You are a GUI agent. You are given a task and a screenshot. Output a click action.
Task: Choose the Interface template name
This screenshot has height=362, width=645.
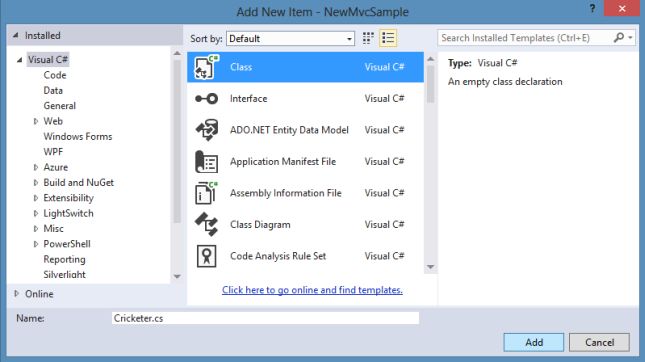pos(248,99)
